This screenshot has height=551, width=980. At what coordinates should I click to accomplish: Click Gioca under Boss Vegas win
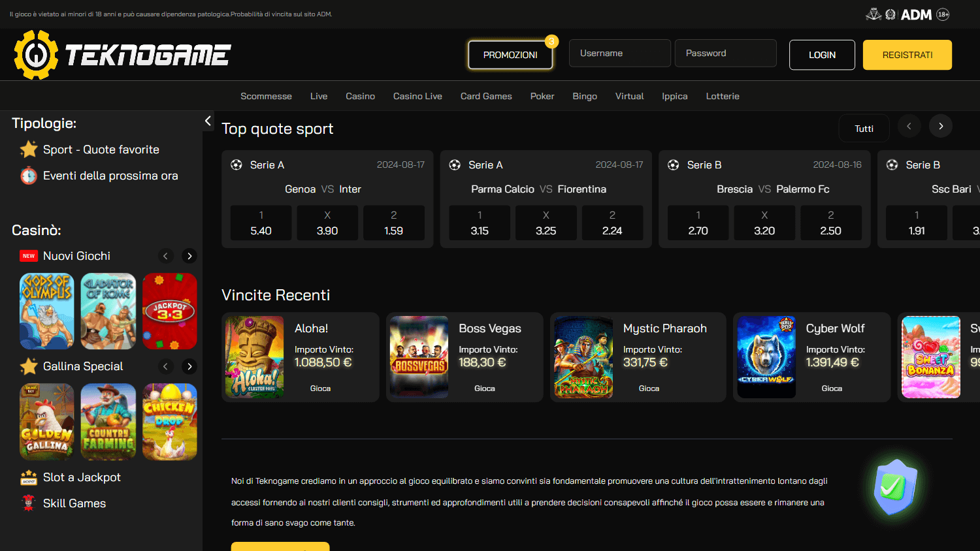(x=485, y=388)
